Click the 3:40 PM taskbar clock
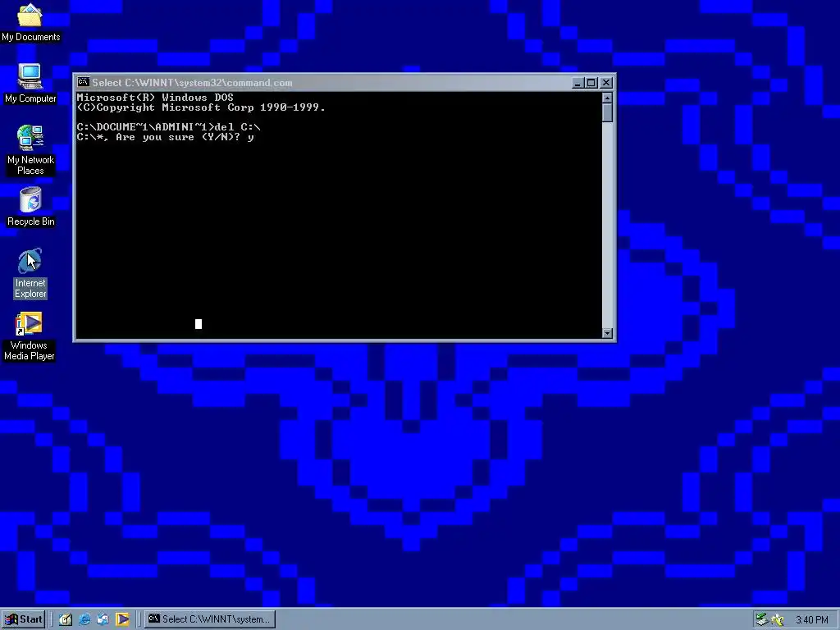Viewport: 840px width, 630px height. [x=811, y=620]
